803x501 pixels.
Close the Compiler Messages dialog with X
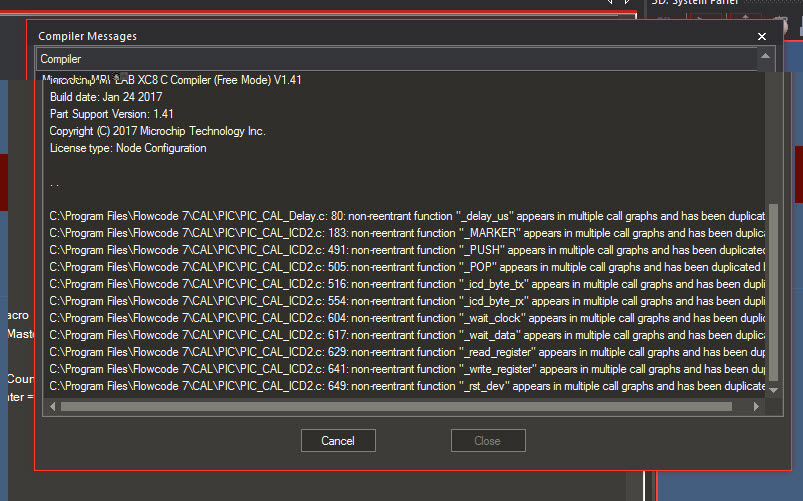762,36
